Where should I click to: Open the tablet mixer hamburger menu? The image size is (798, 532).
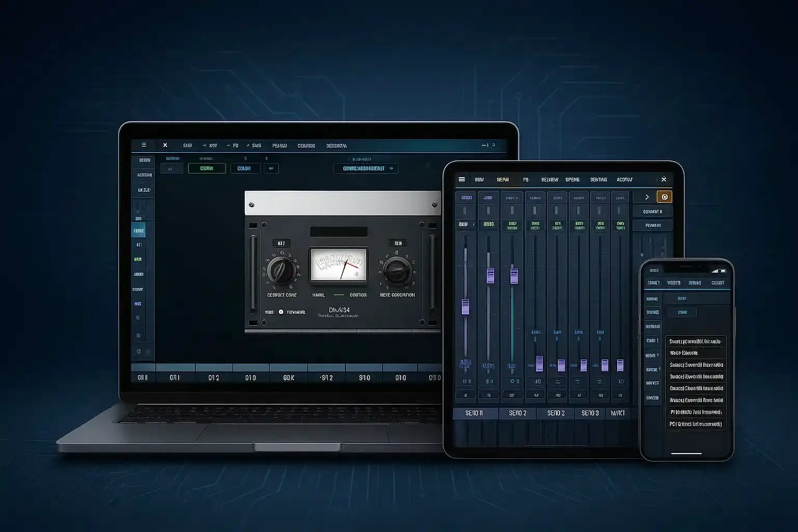click(x=461, y=179)
